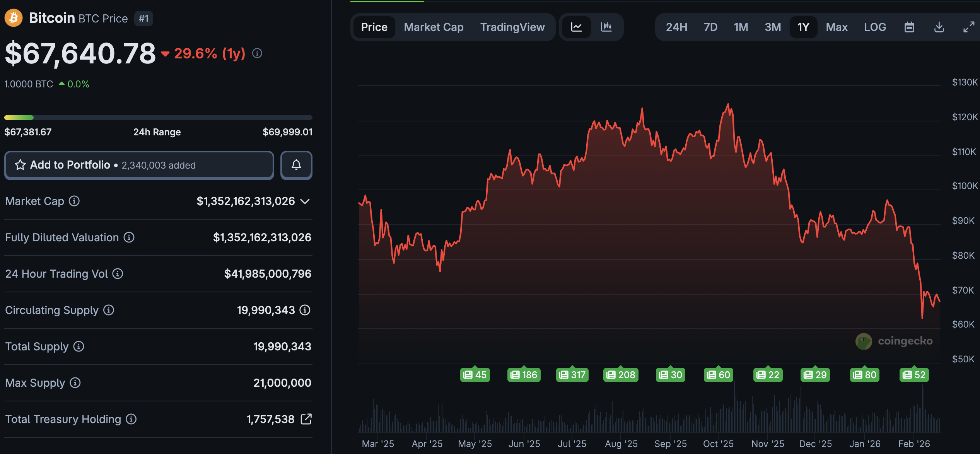980x454 pixels.
Task: Open Market Cap info tooltip icon
Action: point(74,201)
